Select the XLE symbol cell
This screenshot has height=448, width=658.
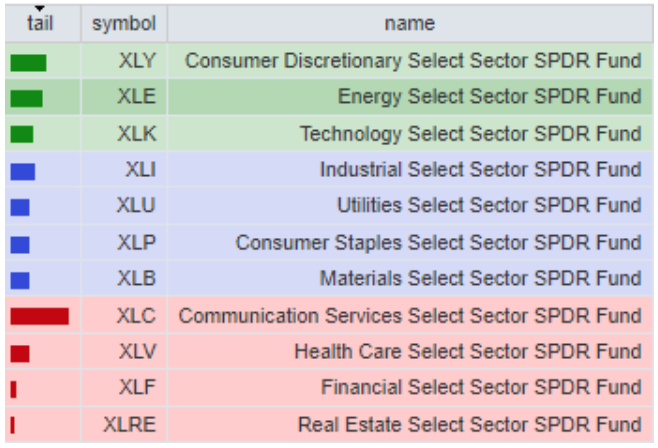(136, 97)
